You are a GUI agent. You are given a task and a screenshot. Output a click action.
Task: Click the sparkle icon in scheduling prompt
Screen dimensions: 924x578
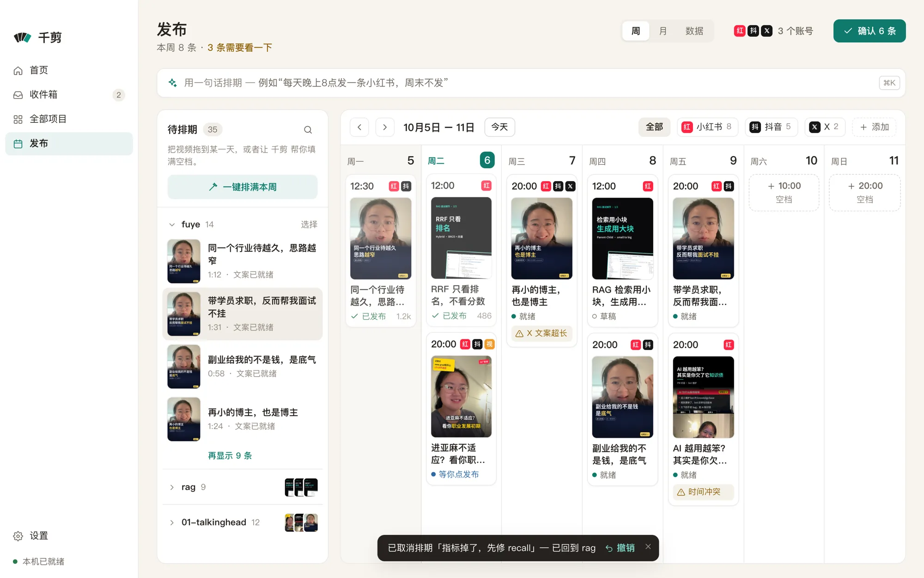(x=172, y=83)
